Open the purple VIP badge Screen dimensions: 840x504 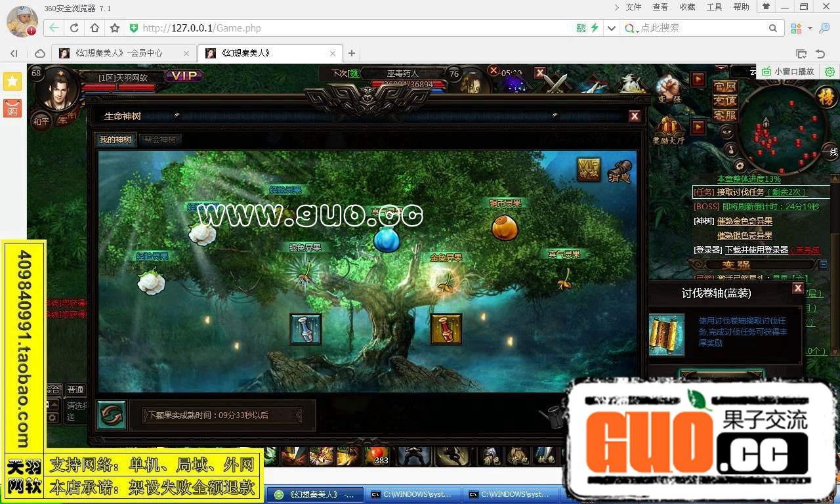[x=184, y=76]
